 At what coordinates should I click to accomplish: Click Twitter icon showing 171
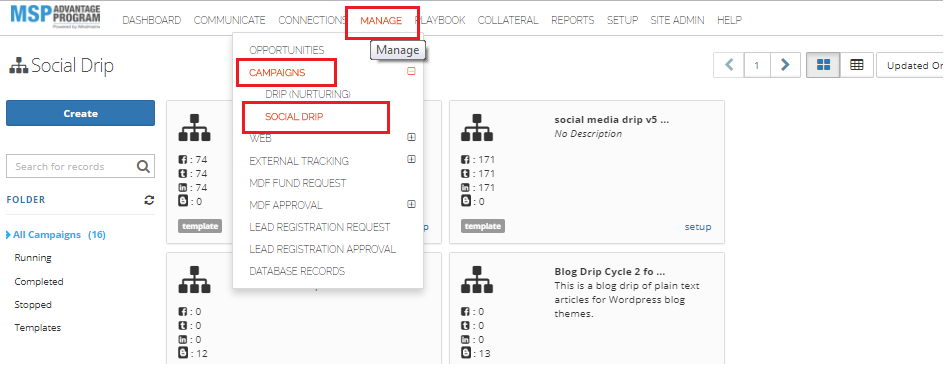tap(465, 174)
